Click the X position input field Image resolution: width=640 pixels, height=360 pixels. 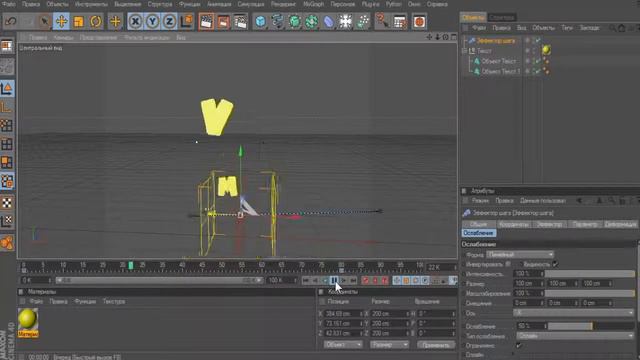(x=343, y=313)
